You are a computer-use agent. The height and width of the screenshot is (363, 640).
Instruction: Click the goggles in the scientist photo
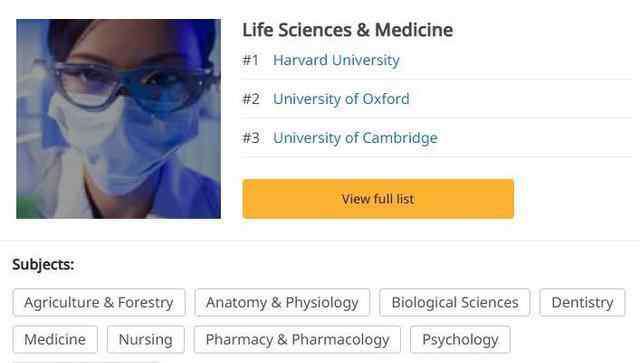point(131,86)
